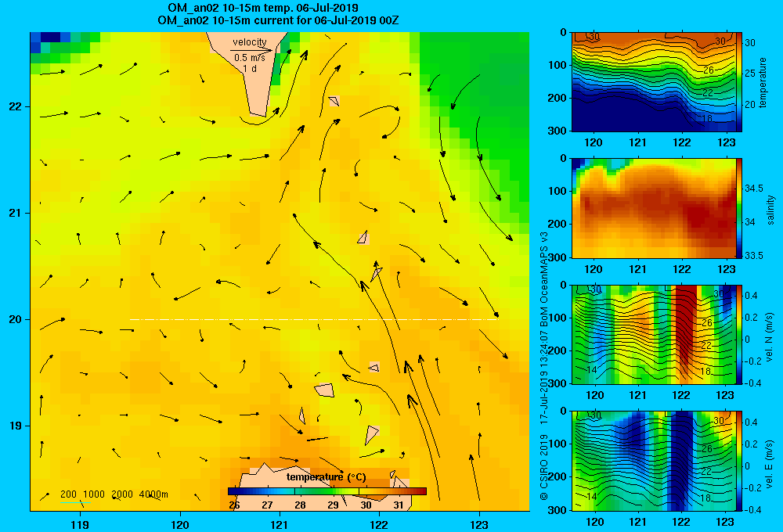Click the '100' depth label of the salinity section
Viewport: 783px width, 532px height.
pyautogui.click(x=558, y=191)
